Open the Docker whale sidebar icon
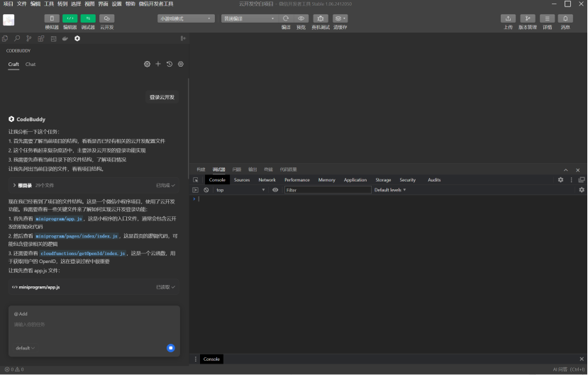 pos(65,38)
